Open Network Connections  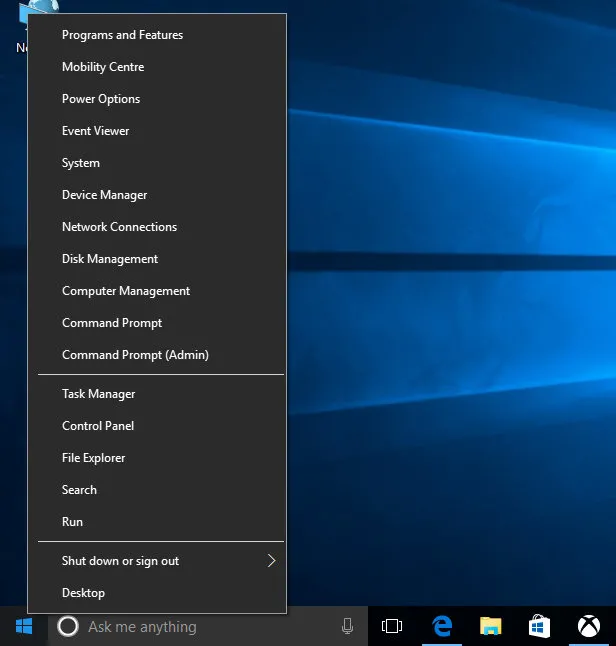click(119, 227)
